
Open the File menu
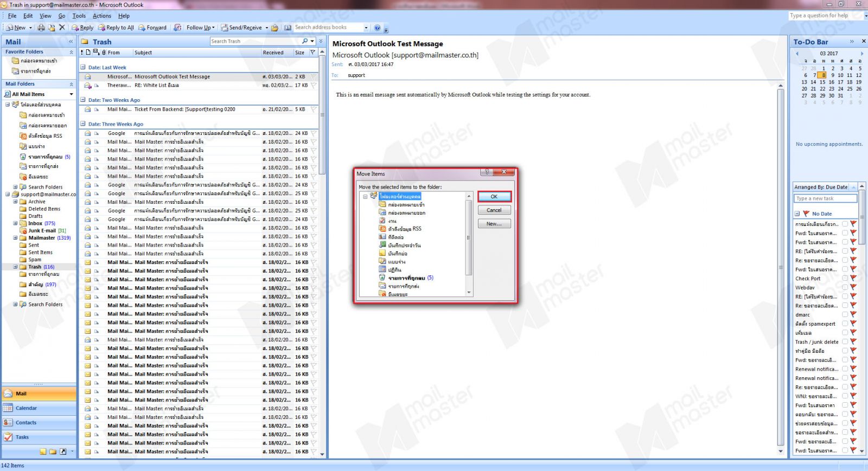pyautogui.click(x=12, y=16)
